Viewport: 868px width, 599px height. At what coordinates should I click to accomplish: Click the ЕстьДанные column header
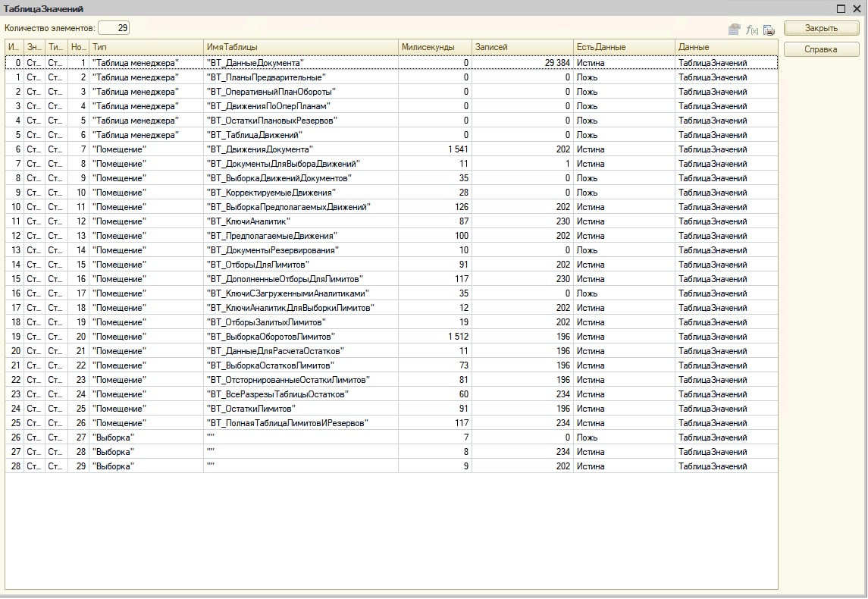click(624, 47)
